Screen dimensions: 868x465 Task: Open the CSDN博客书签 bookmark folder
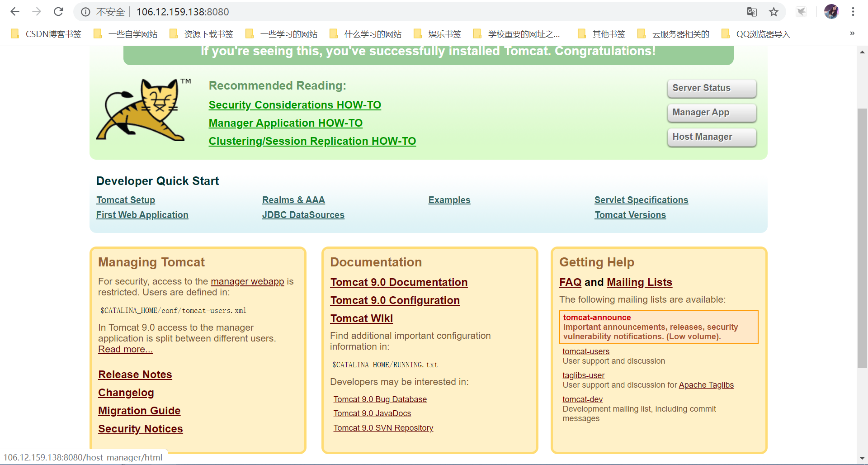pos(46,34)
